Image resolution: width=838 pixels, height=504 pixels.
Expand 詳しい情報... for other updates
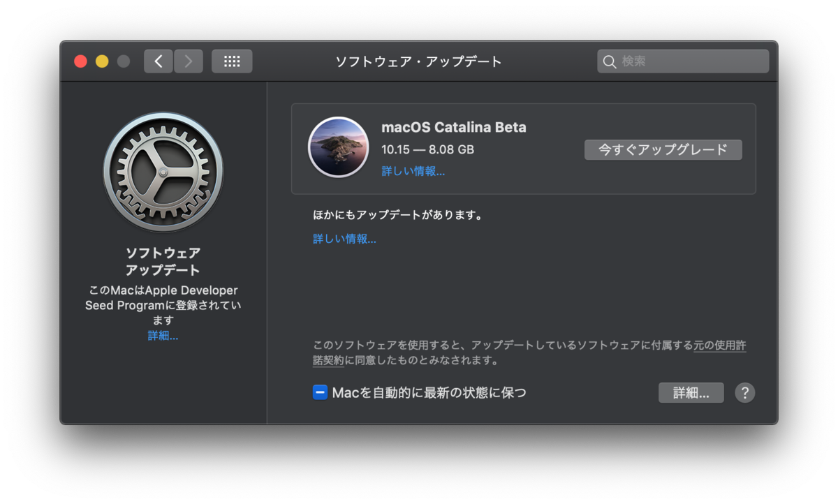point(344,239)
